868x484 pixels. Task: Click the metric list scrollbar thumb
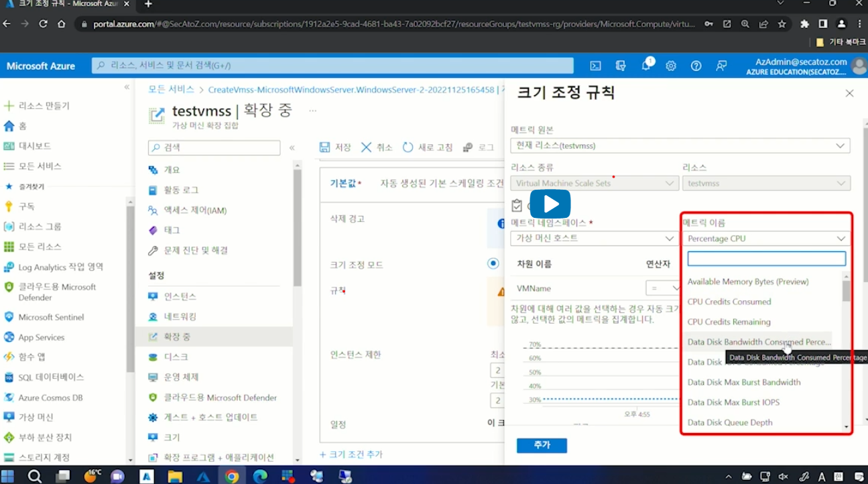pos(847,292)
